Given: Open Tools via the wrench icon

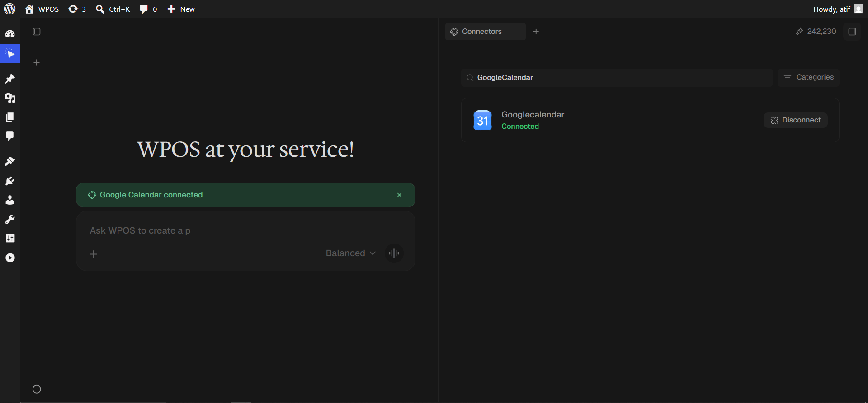Looking at the screenshot, I should [x=10, y=219].
